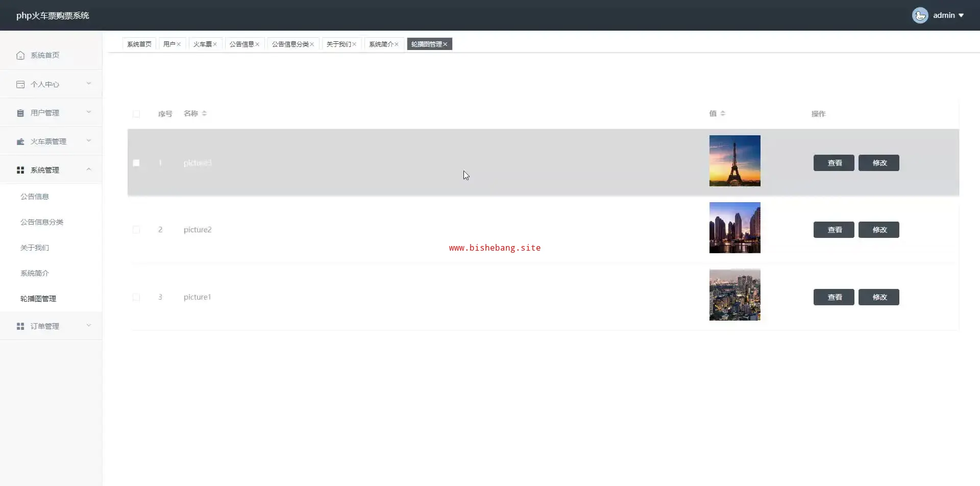Click the 个人中心 sidebar icon
The image size is (980, 486).
(x=20, y=84)
